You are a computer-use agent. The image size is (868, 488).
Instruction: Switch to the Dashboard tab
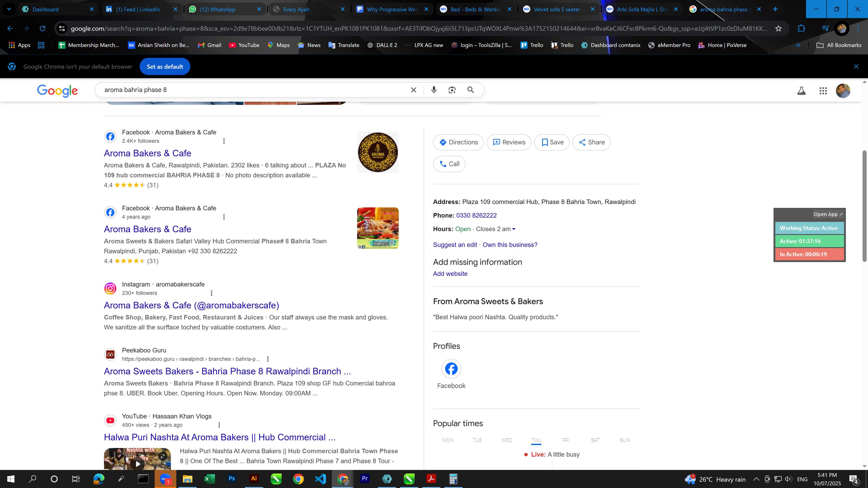pos(58,9)
